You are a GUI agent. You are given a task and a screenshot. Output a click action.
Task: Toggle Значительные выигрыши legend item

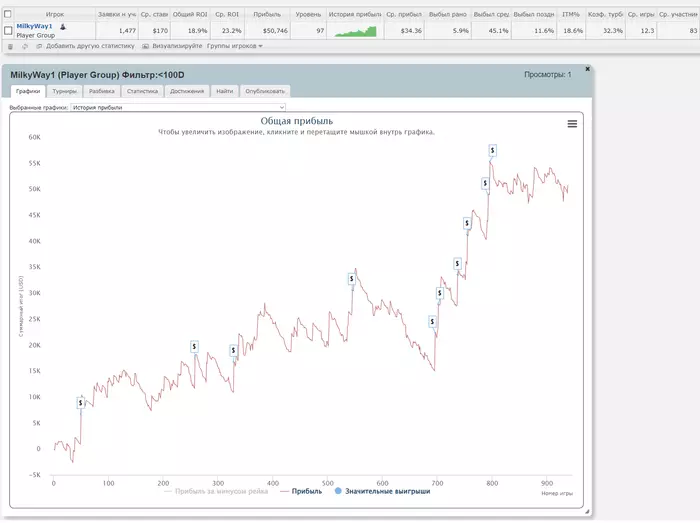(382, 491)
